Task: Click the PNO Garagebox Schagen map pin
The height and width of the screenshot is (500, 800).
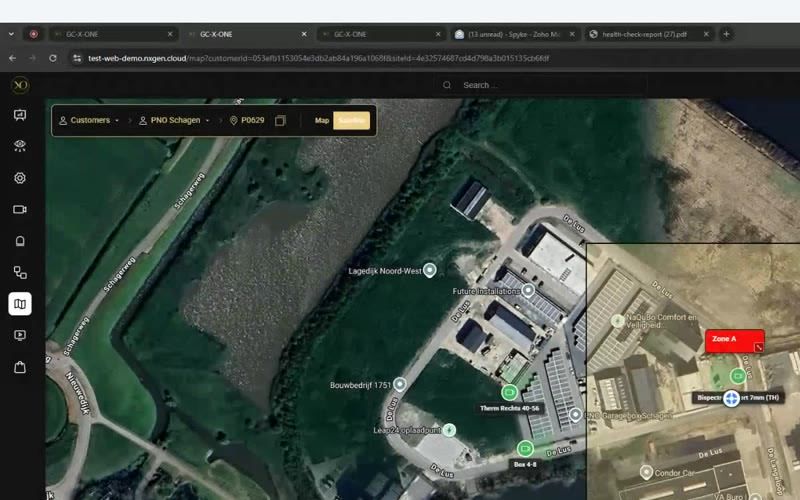Action: [x=576, y=415]
